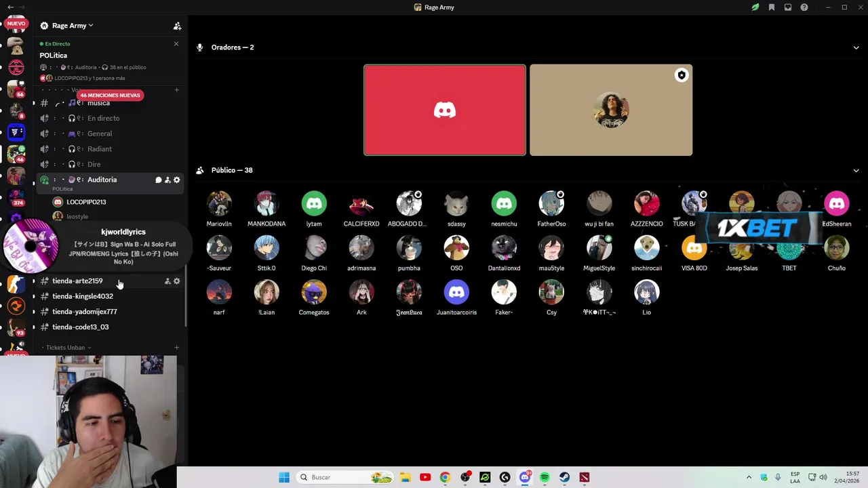
Task: Open chat icon on Auditoria channel
Action: (x=158, y=180)
